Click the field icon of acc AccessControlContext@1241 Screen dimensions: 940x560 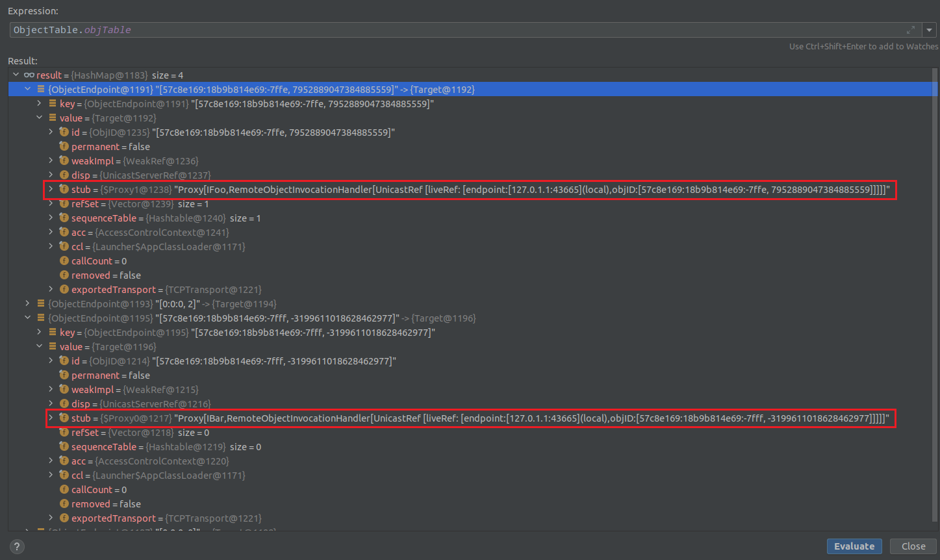tap(64, 233)
